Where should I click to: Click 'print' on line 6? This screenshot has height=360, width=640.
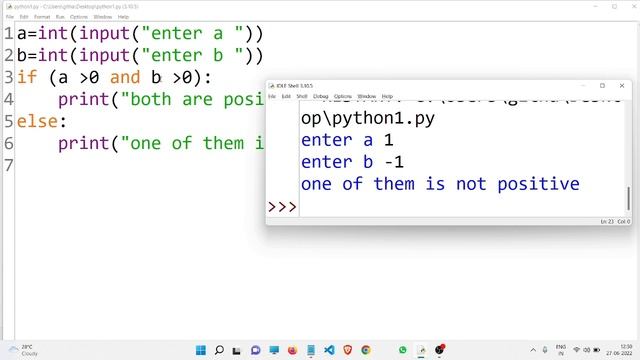[x=84, y=144]
